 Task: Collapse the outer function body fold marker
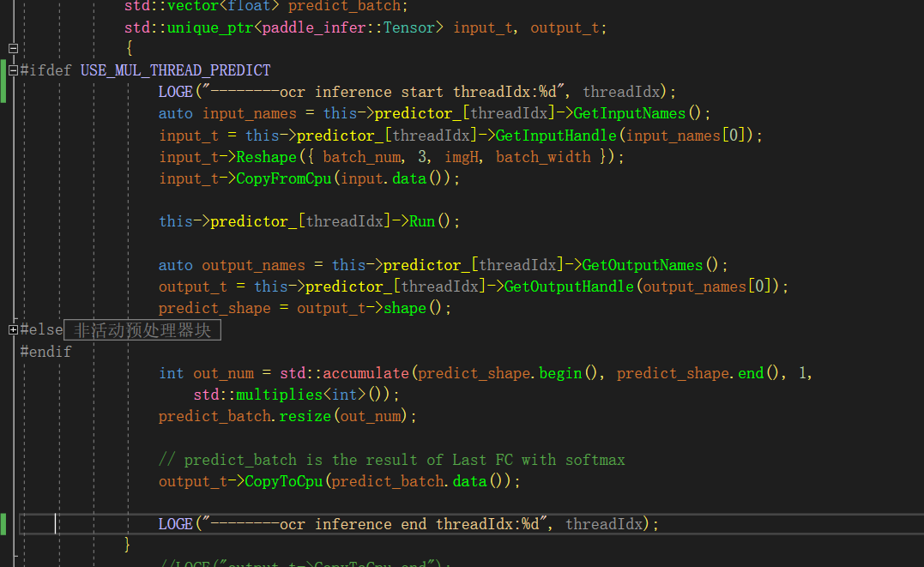(12, 48)
